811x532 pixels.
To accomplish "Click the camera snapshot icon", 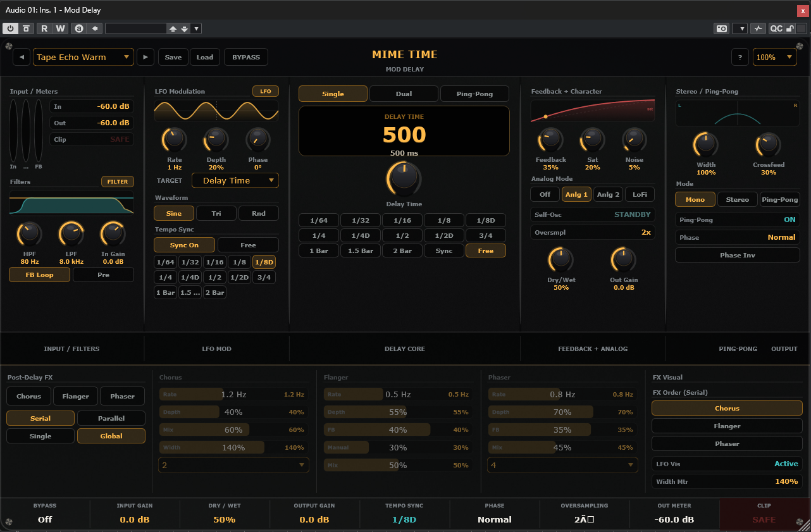I will pyautogui.click(x=721, y=28).
